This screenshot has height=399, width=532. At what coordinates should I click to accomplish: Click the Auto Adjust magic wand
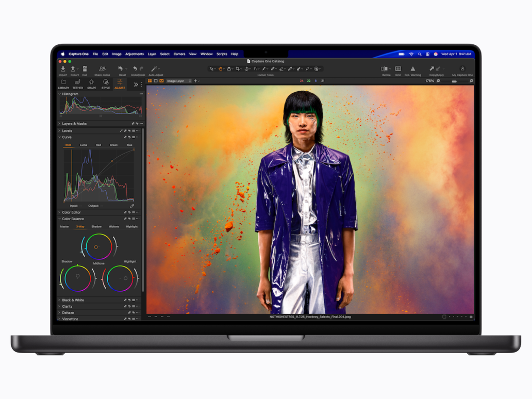pos(154,69)
